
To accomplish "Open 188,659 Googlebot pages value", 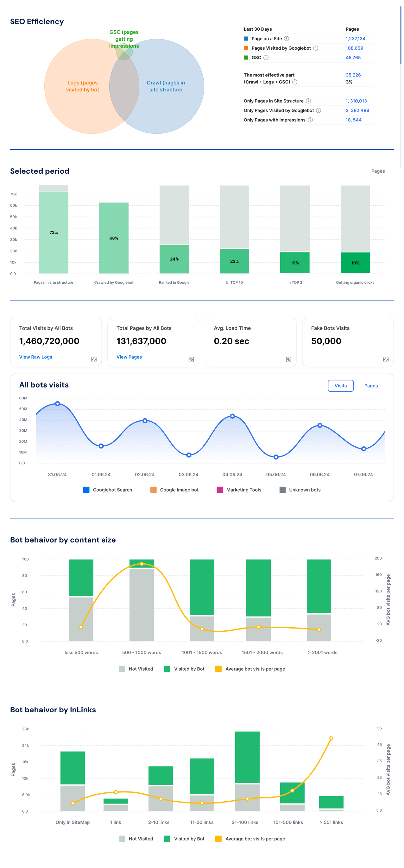I will pos(354,48).
